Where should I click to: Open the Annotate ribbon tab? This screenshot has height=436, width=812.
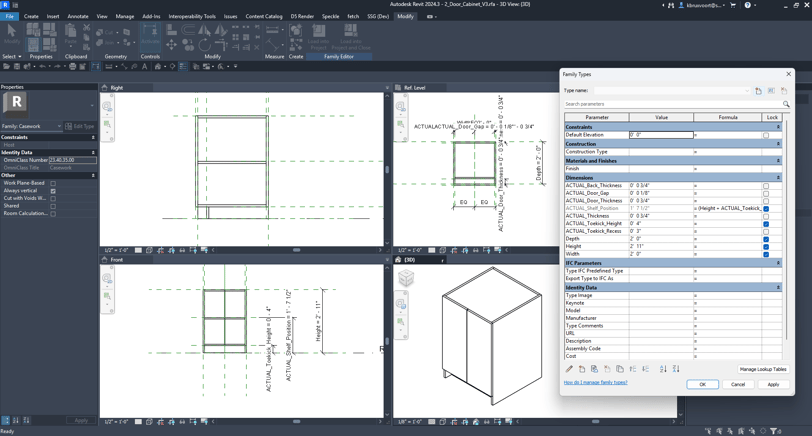78,17
